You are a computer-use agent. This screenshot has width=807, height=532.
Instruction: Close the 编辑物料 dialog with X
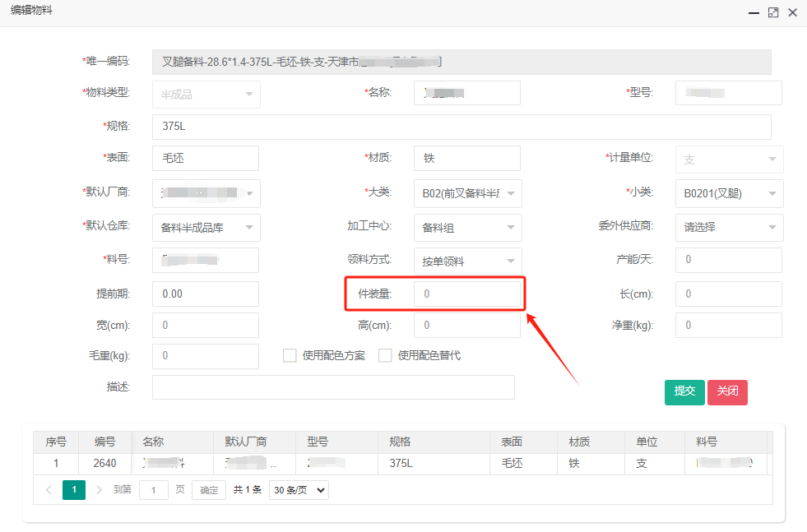point(792,12)
